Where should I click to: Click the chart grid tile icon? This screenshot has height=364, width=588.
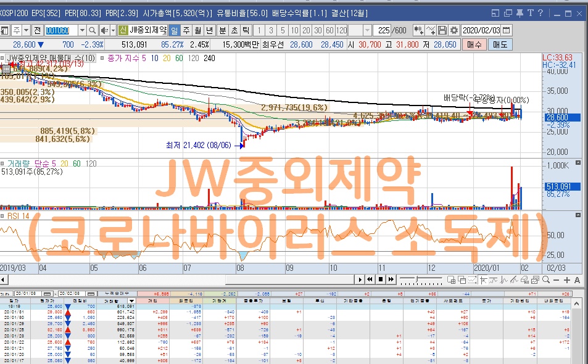click(x=452, y=279)
